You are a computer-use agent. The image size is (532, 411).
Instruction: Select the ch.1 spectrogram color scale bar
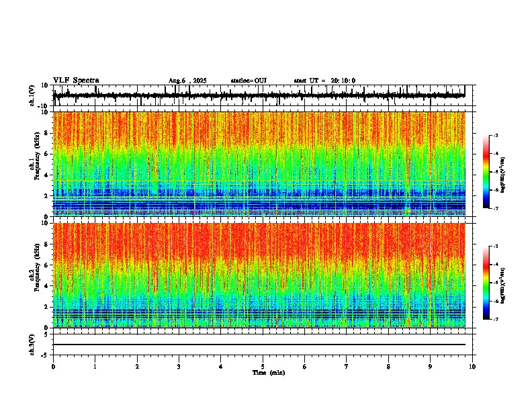pos(486,172)
